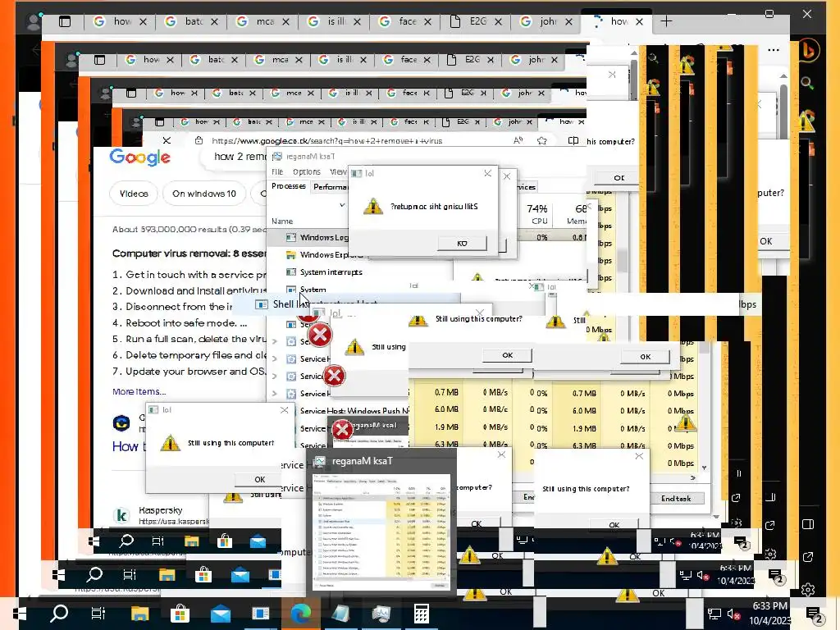Filter results with the Videos chip
This screenshot has height=630, width=840.
coord(134,194)
